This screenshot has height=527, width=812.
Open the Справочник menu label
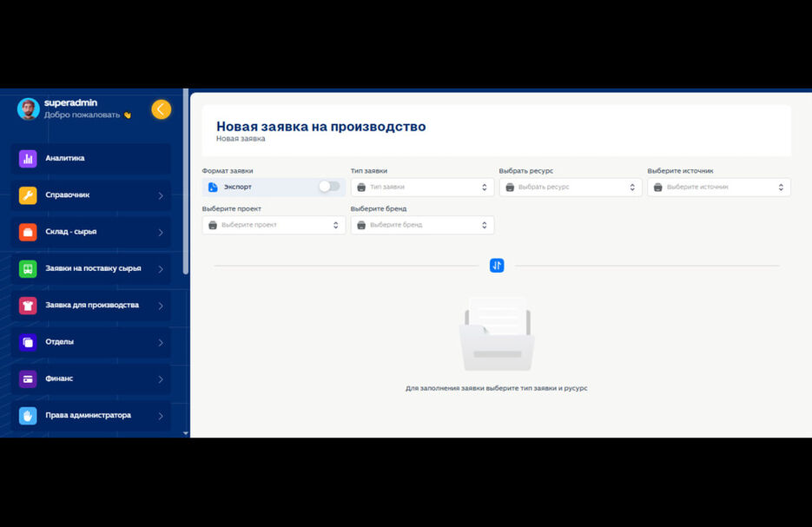click(68, 194)
